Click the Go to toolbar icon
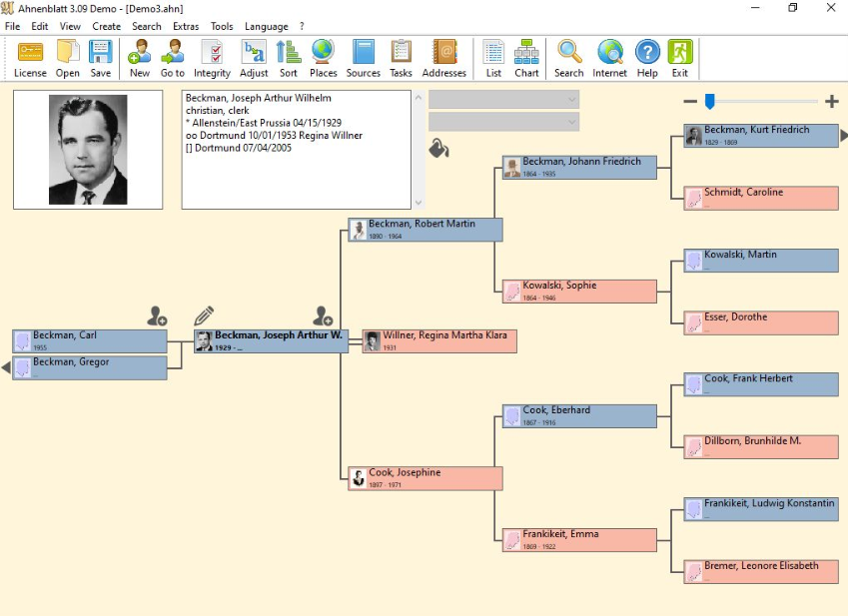This screenshot has height=616, width=848. pos(173,58)
